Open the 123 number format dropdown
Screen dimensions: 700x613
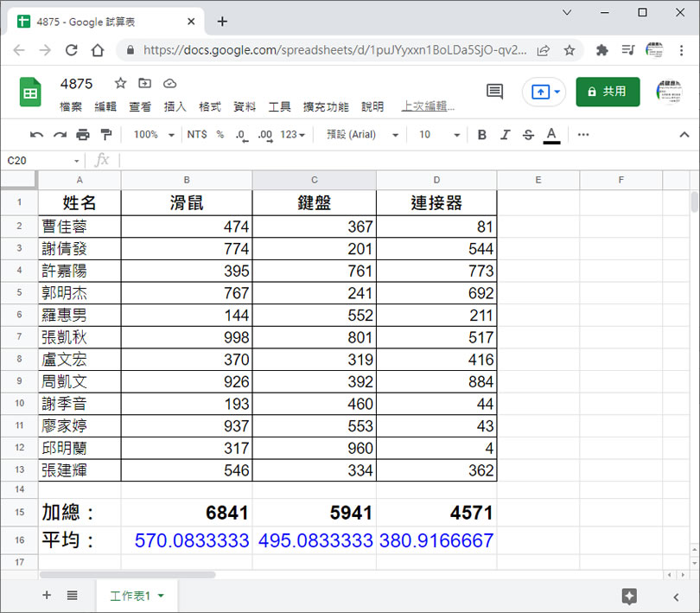pos(292,135)
